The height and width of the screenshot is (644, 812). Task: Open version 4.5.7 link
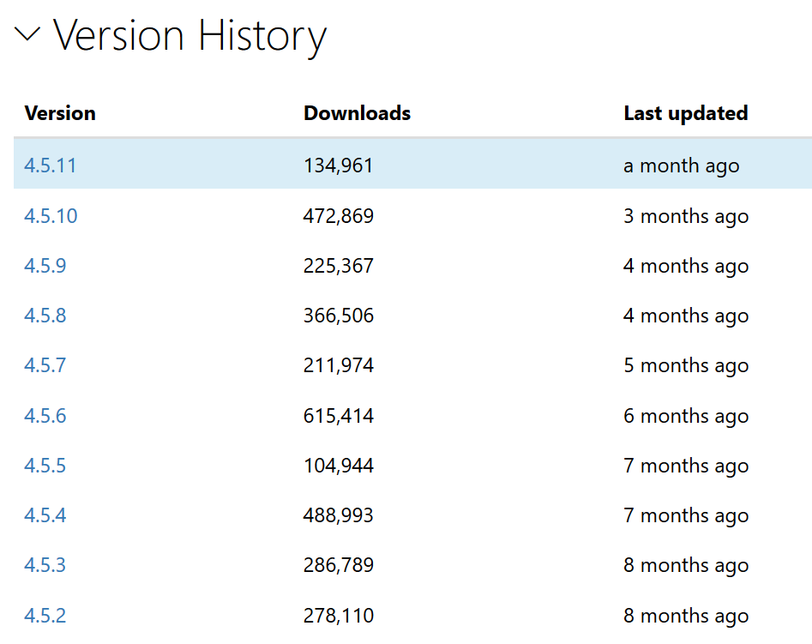[x=45, y=365]
